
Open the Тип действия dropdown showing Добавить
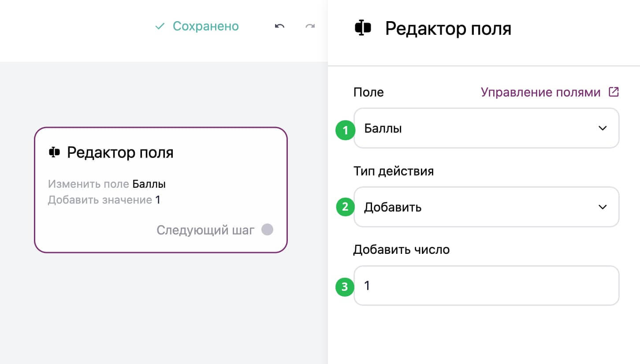[486, 207]
